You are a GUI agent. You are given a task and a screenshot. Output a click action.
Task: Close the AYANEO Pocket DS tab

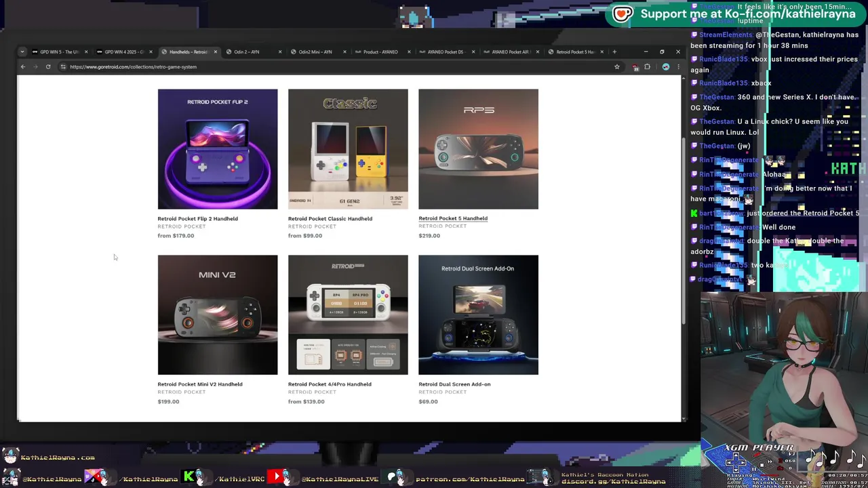click(x=473, y=52)
